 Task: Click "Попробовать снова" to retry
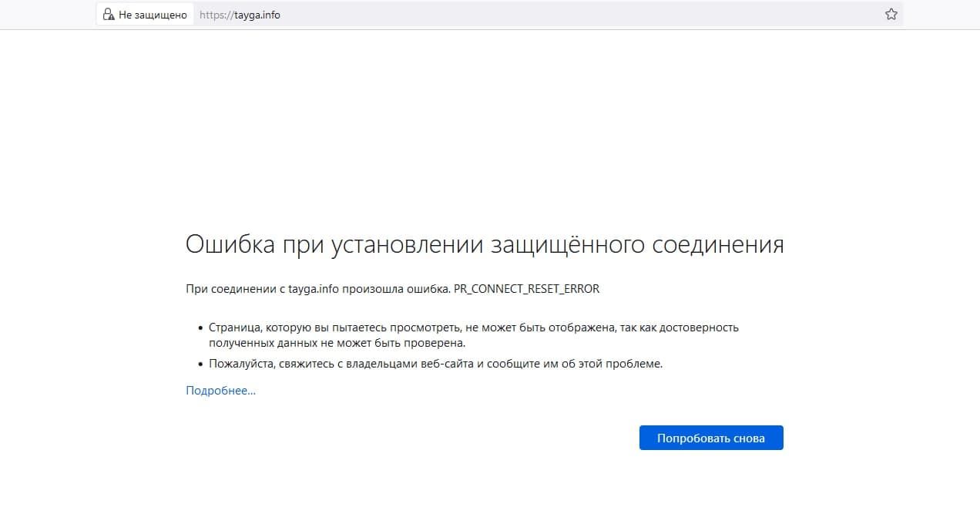[x=710, y=438]
